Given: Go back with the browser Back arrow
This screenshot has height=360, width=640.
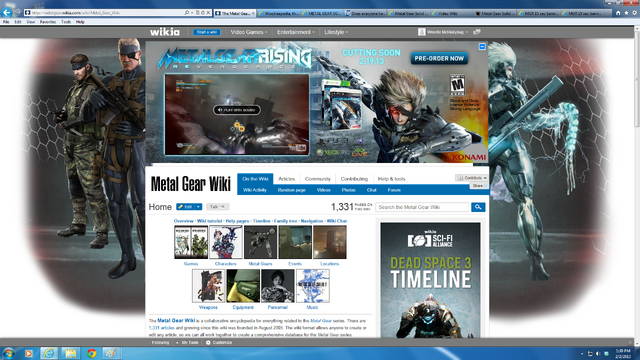Looking at the screenshot, I should pyautogui.click(x=6, y=12).
